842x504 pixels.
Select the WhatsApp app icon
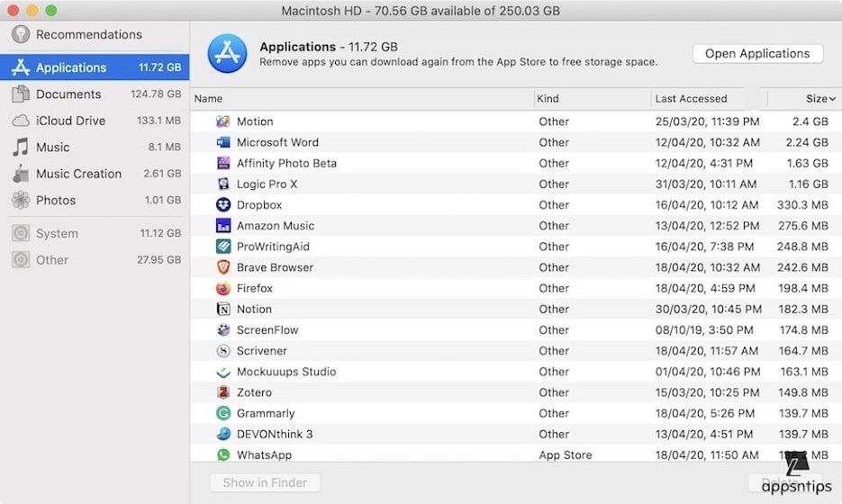[223, 455]
